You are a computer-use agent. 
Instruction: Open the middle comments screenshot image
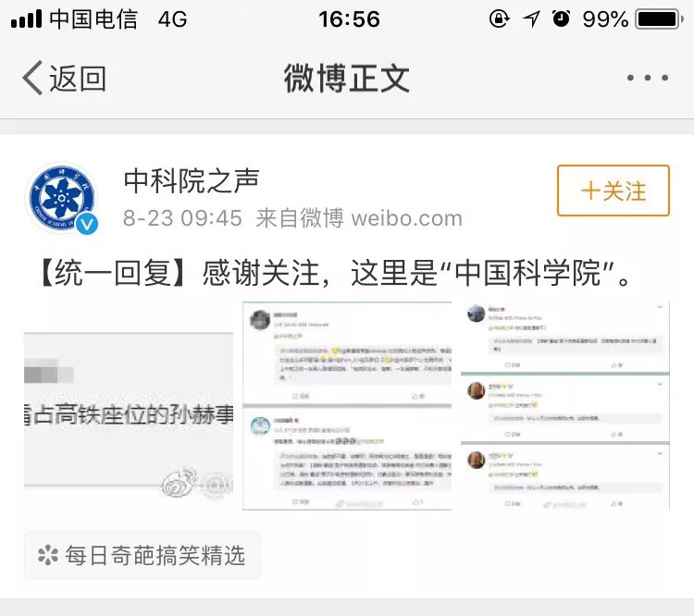pos(347,406)
